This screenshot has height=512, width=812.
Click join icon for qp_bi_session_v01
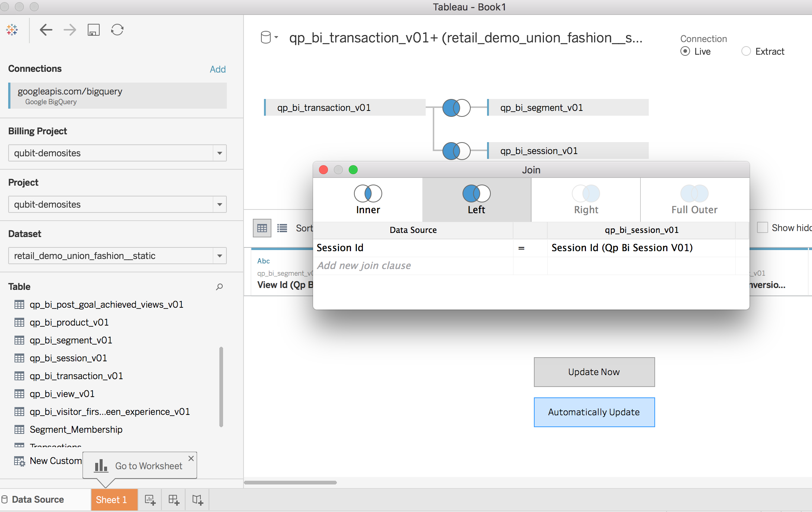point(456,151)
